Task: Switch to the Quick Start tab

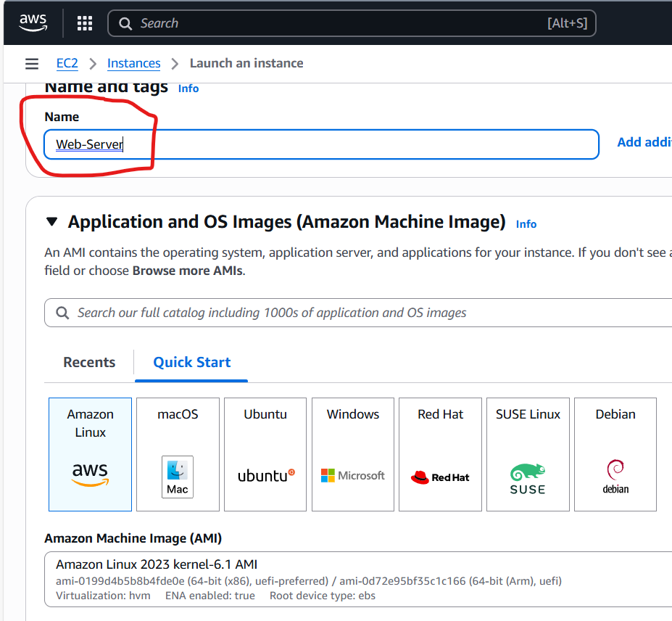Action: [x=191, y=362]
